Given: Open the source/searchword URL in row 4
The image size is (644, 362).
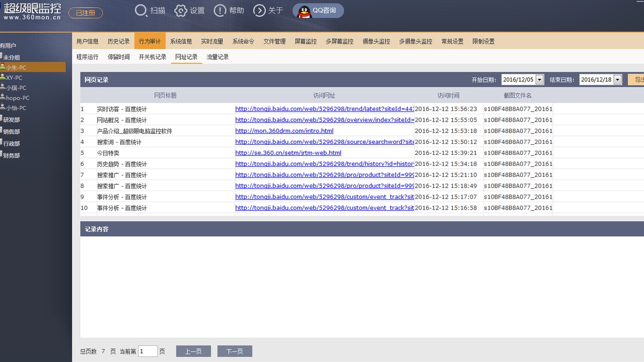Looking at the screenshot, I should click(x=325, y=142).
